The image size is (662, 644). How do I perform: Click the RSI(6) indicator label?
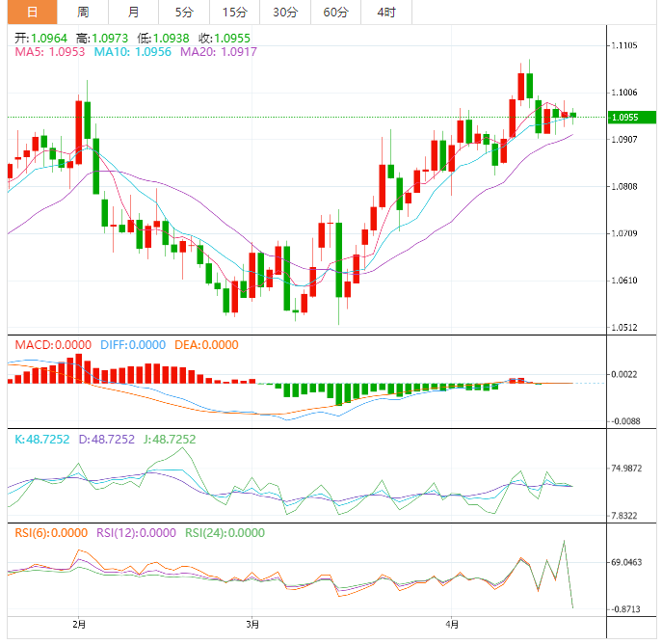(48, 532)
